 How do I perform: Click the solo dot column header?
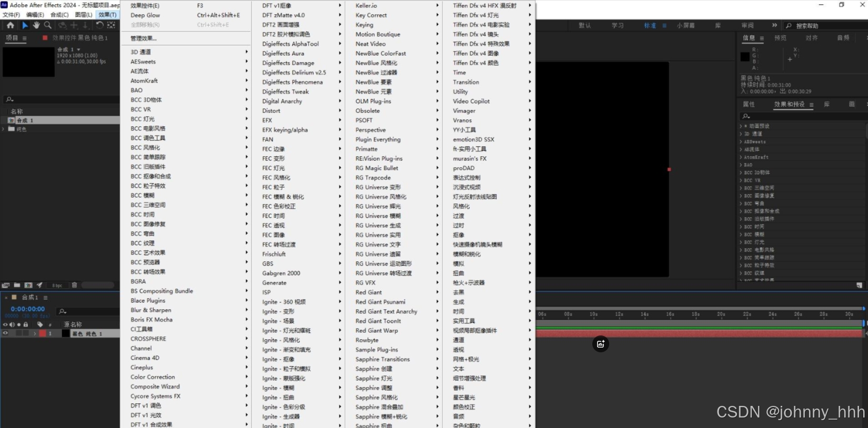point(19,324)
